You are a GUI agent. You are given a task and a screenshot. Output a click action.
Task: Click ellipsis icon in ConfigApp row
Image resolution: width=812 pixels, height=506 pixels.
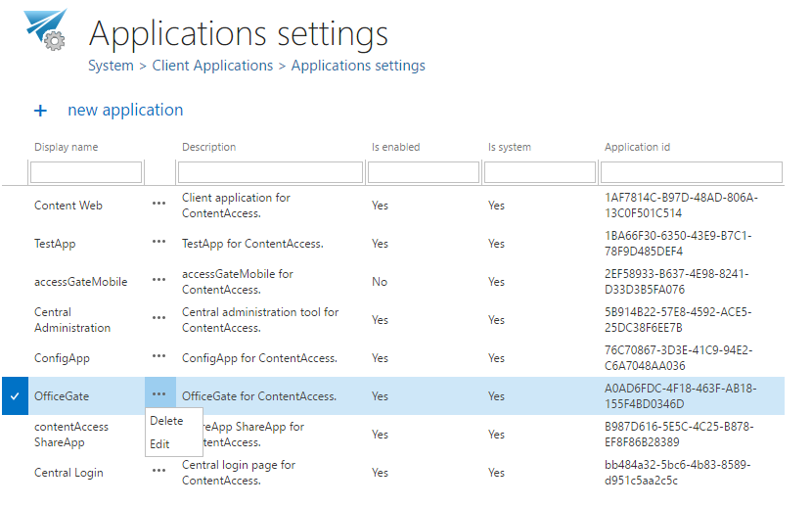tap(158, 358)
